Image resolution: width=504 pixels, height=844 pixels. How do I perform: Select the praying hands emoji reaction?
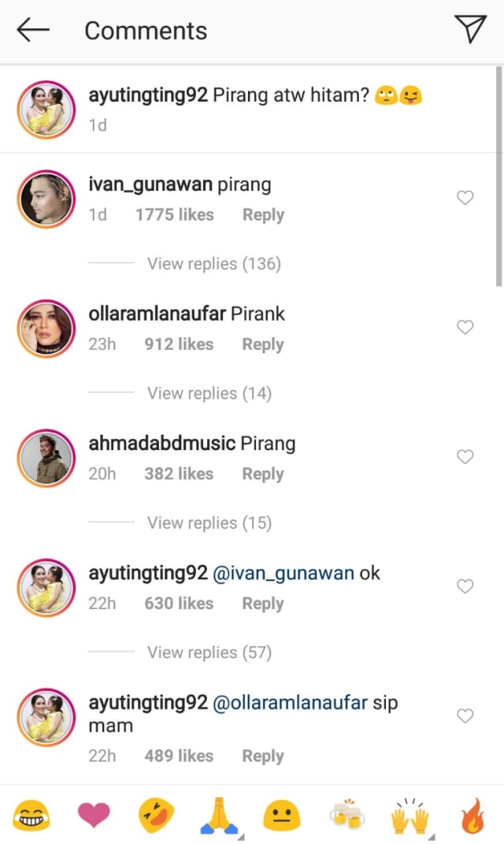[x=219, y=817]
